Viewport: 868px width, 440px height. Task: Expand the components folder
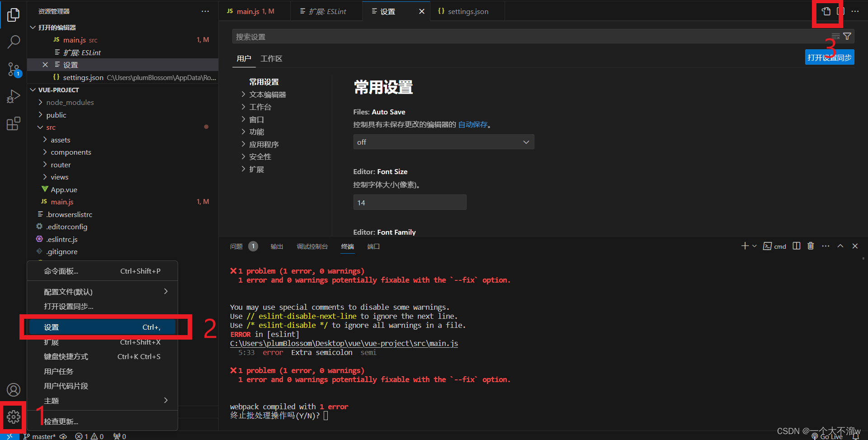(123, 152)
